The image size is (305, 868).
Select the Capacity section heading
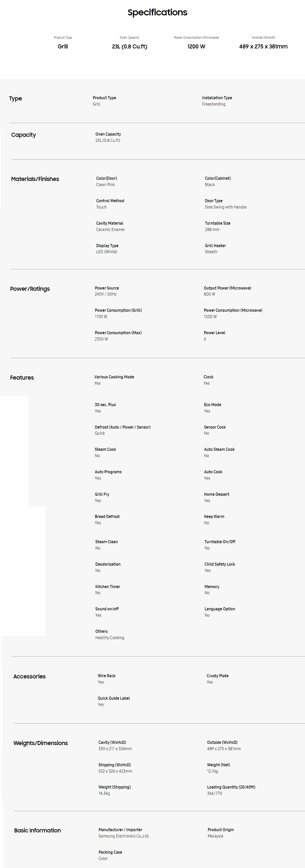[x=23, y=135]
